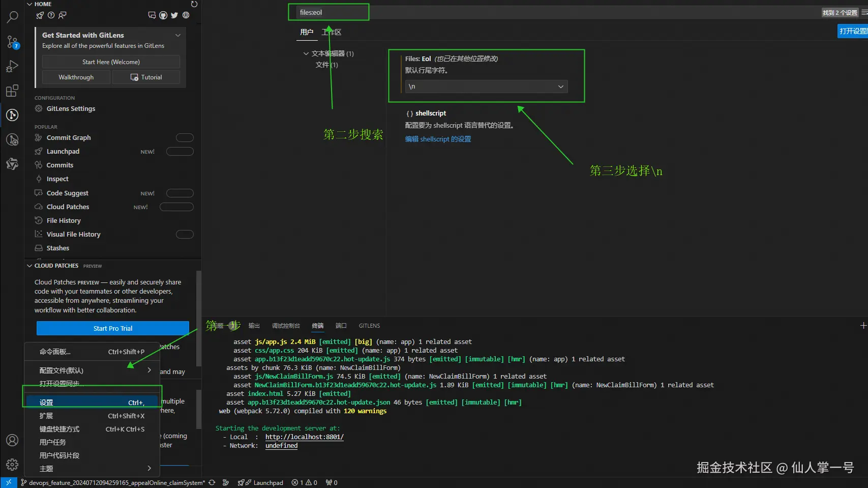
Task: Click the remote window indicator in status bar
Action: 9,482
